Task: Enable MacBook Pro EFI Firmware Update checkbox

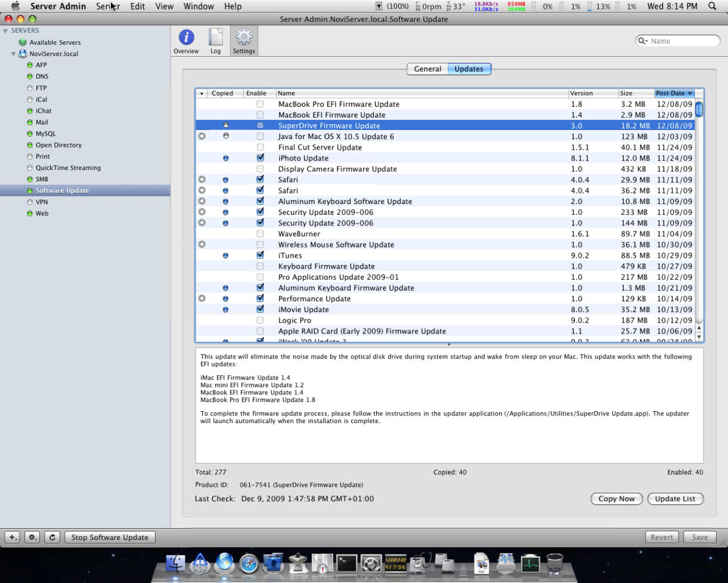Action: [260, 104]
